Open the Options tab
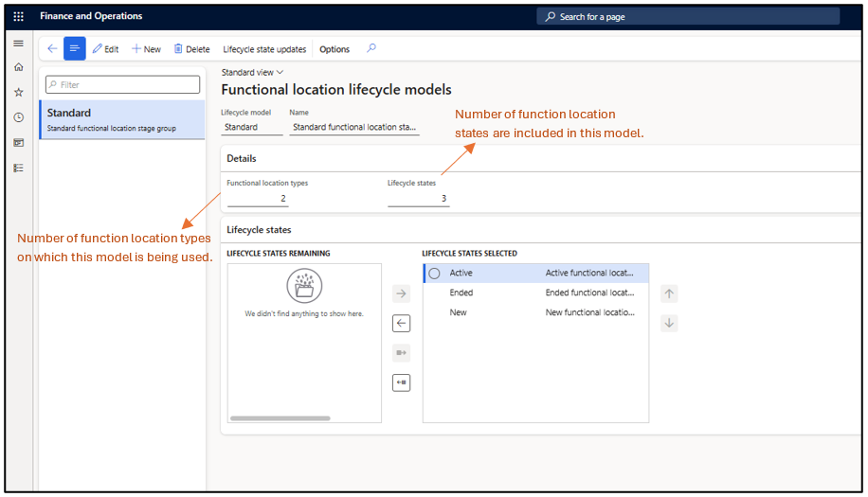868x497 pixels. pos(335,49)
